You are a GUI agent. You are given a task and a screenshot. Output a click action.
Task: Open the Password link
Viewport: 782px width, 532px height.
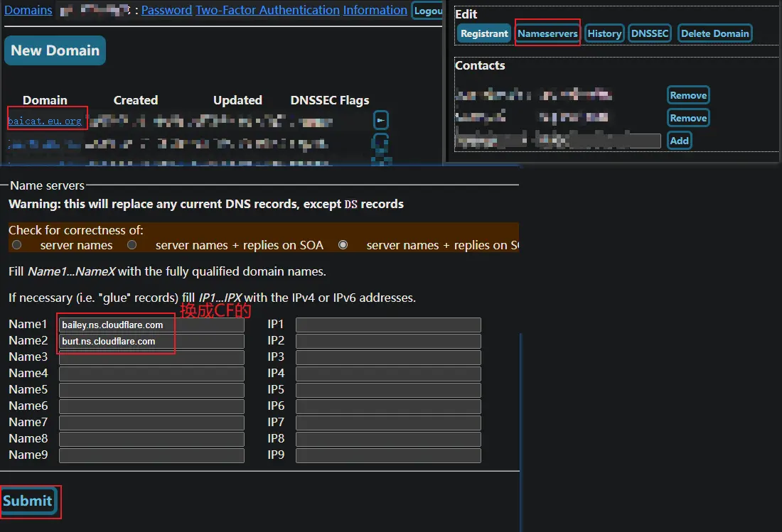(166, 10)
